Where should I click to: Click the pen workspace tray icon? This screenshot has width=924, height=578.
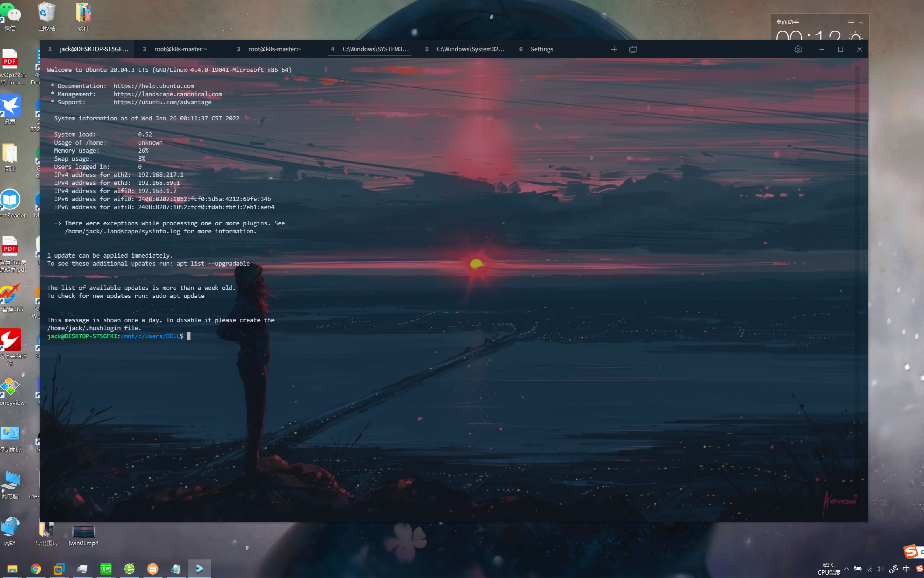pyautogui.click(x=893, y=569)
